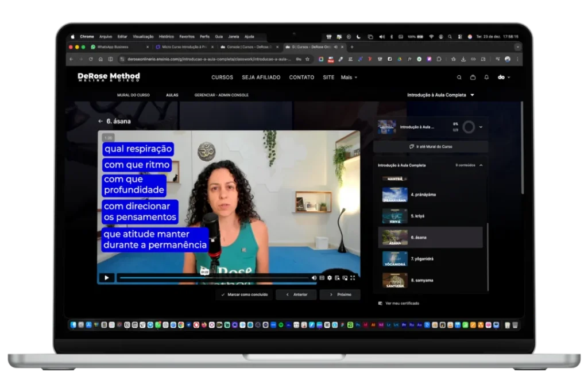Click Chrome home button
This screenshot has height=392, width=588.
(x=100, y=59)
